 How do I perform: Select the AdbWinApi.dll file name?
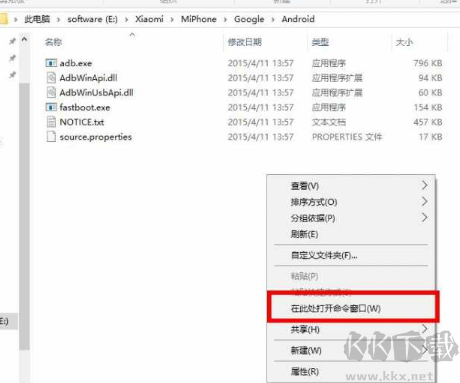(x=88, y=78)
